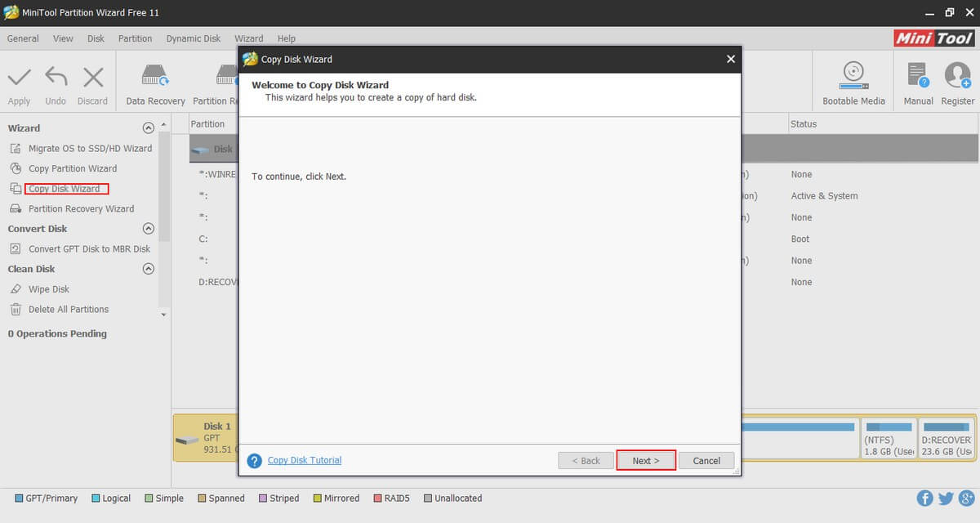Click the 0 Operations Pending text
Viewport: 980px width, 523px height.
pos(57,333)
